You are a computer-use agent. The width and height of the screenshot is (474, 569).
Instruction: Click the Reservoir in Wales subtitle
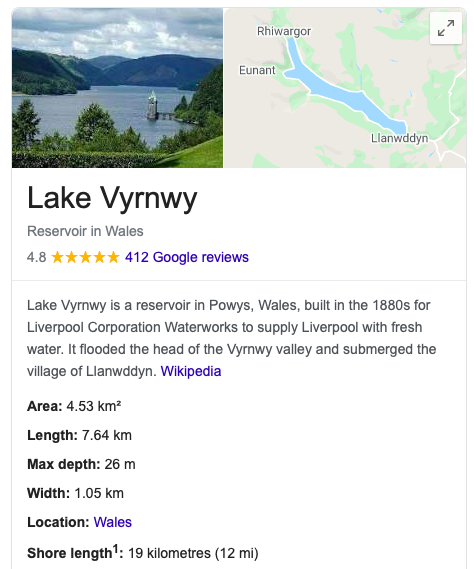(85, 231)
